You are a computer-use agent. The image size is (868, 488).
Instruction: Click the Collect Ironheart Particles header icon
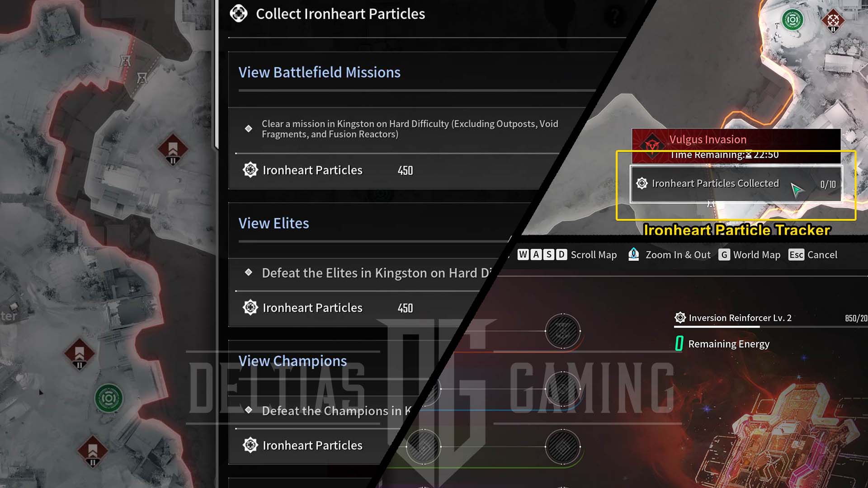click(x=238, y=13)
